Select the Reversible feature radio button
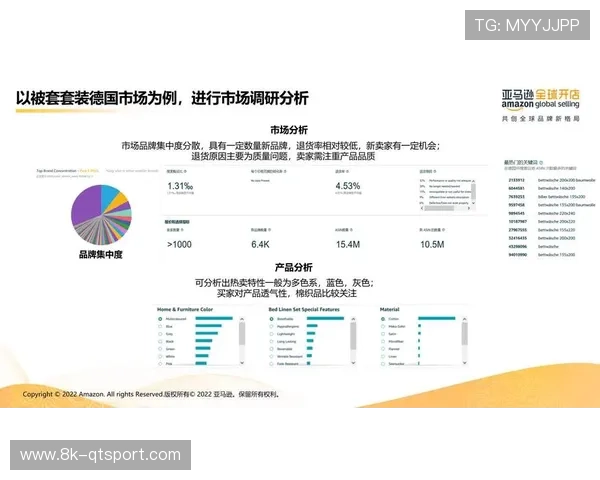This screenshot has height=480, width=600. pyautogui.click(x=271, y=349)
